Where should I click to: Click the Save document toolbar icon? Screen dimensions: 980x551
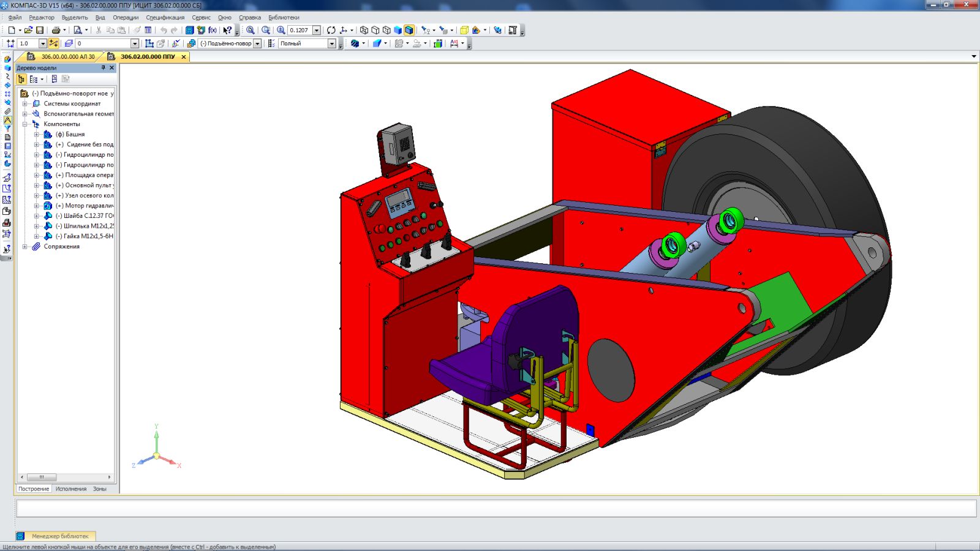pyautogui.click(x=40, y=30)
